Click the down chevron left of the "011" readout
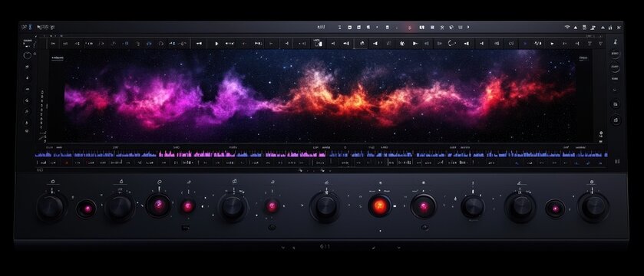This screenshot has height=276, width=644. (x=283, y=248)
